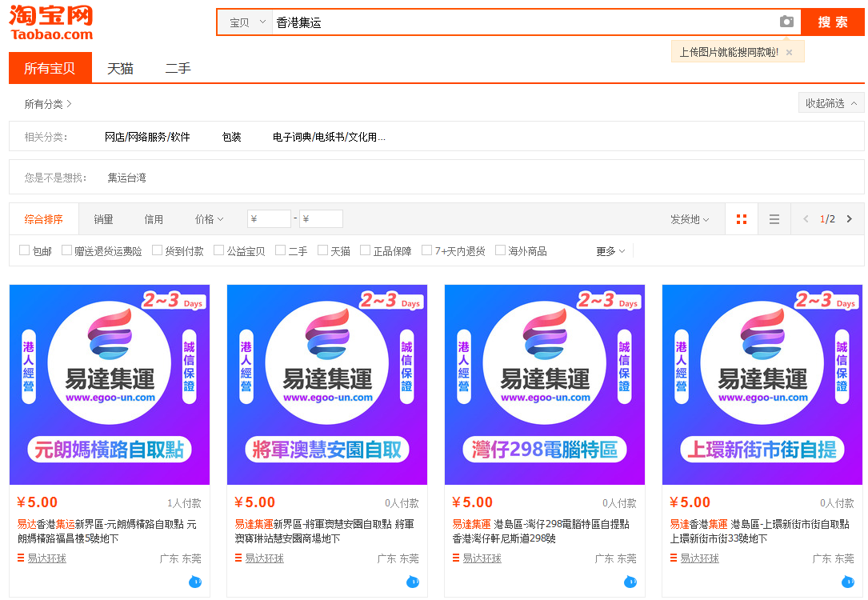Sort by 综合排序
Image resolution: width=868 pixels, height=600 pixels.
click(44, 219)
